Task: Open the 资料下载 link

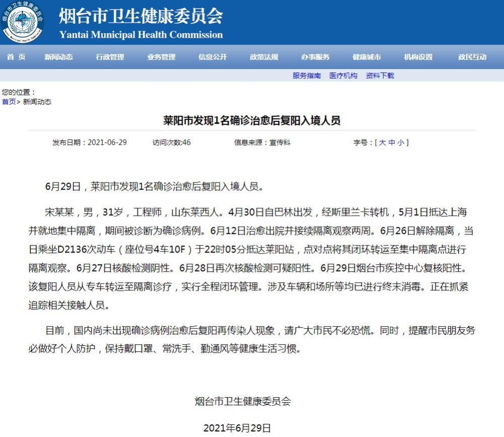Action: pyautogui.click(x=380, y=76)
